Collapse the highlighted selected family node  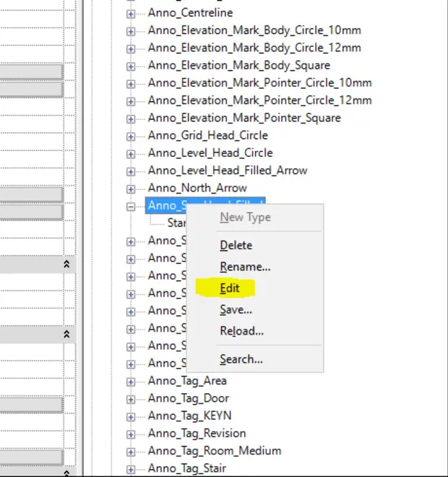click(131, 206)
